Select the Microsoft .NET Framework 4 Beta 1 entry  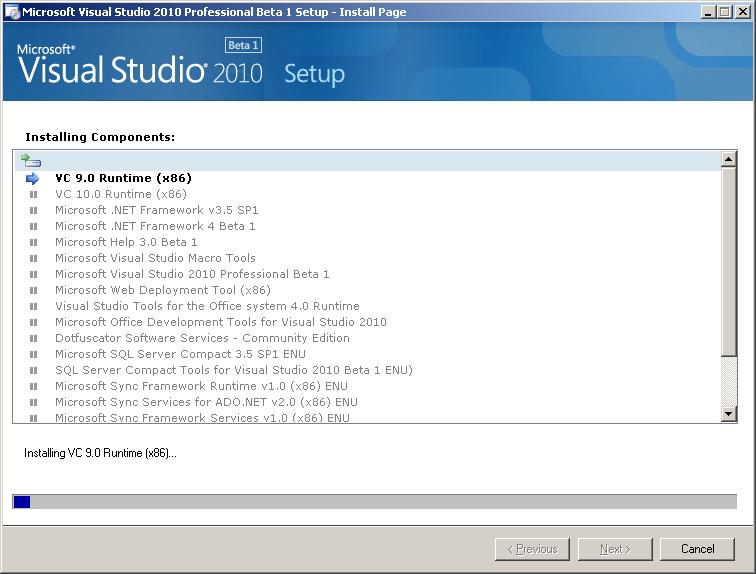click(x=155, y=226)
